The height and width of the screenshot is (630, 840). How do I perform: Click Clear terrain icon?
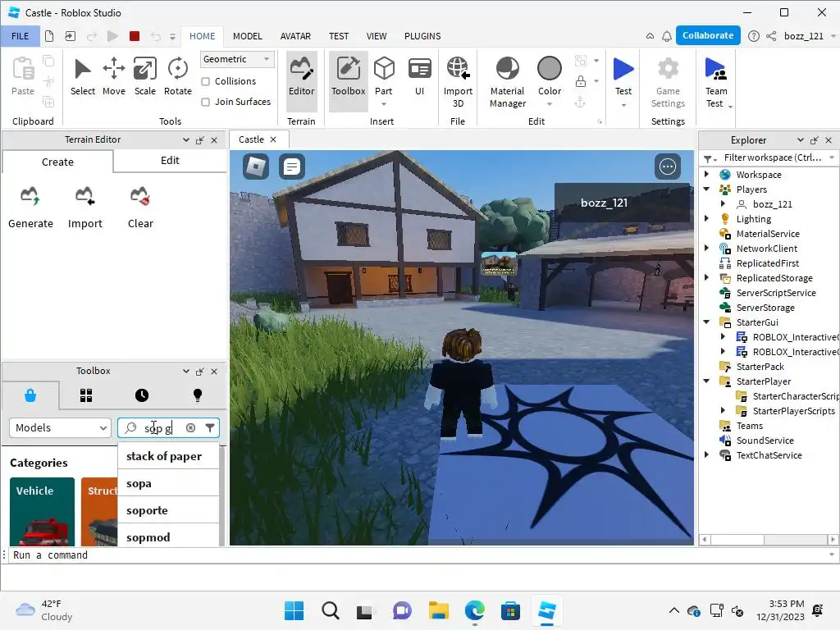pyautogui.click(x=139, y=196)
